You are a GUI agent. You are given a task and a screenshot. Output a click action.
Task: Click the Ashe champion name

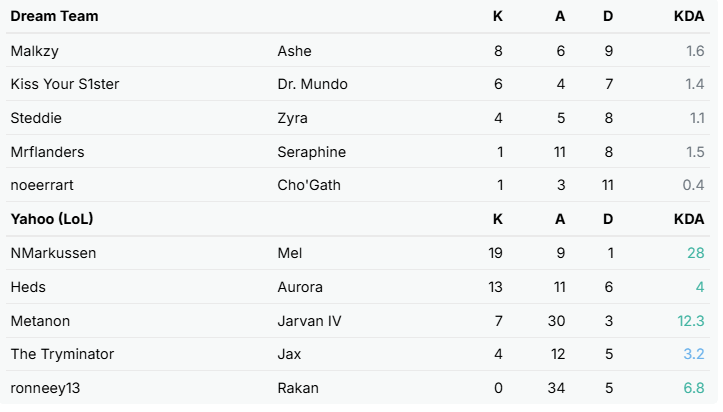point(295,51)
